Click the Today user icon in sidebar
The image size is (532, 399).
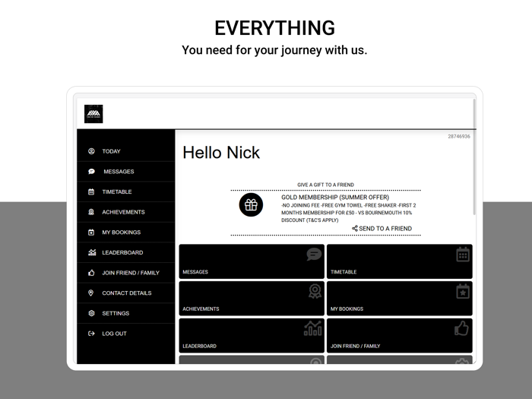91,151
